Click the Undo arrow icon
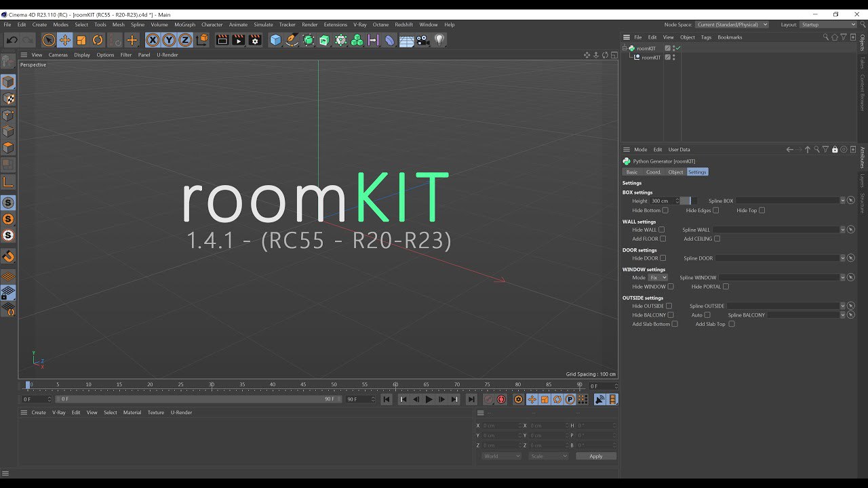Image resolution: width=868 pixels, height=488 pixels. click(x=12, y=40)
